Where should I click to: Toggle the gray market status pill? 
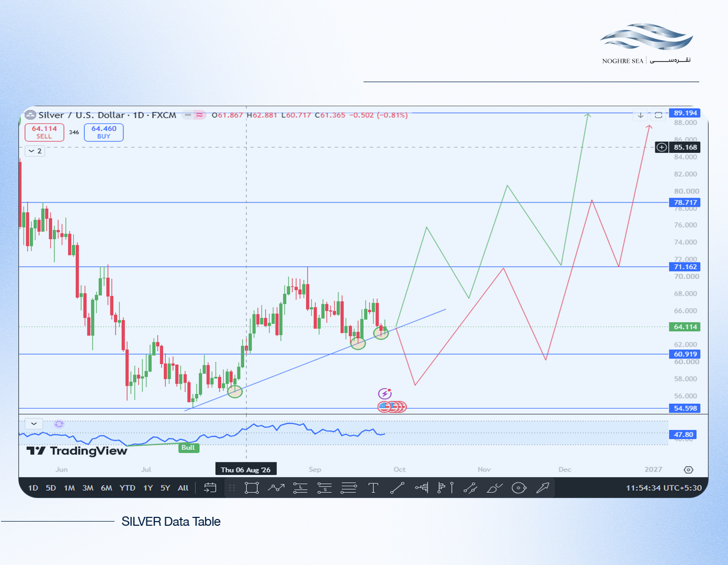(x=188, y=115)
